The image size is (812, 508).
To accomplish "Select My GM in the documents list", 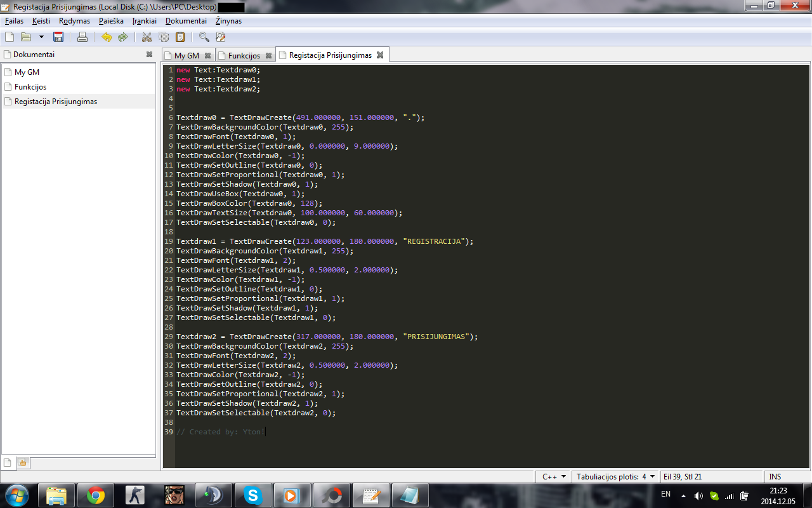I will pos(79,72).
